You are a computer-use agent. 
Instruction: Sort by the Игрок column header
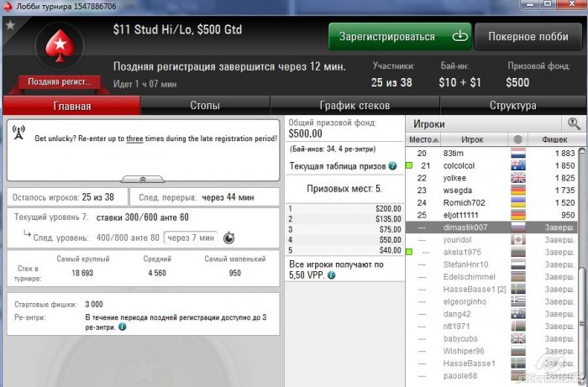point(474,139)
